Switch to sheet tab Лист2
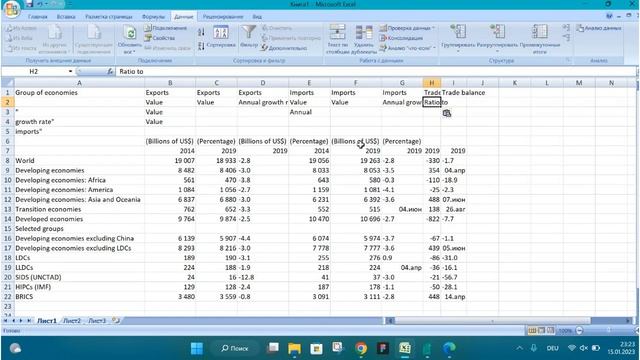The image size is (640, 360). click(72, 321)
